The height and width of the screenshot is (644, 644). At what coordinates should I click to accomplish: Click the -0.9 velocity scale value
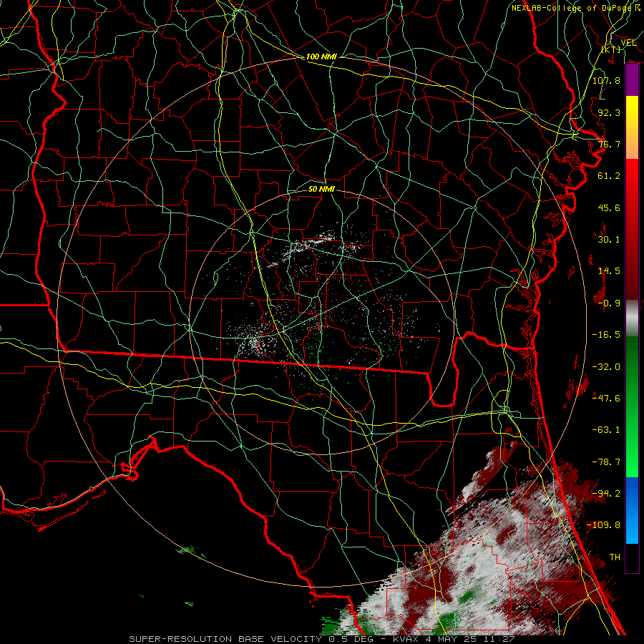coord(609,303)
